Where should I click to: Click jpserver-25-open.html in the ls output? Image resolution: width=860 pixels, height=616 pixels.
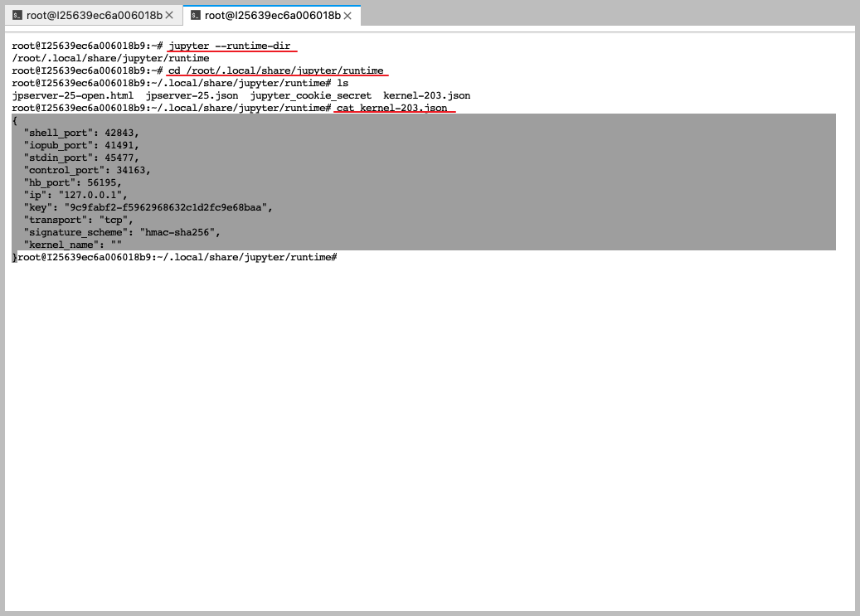click(x=73, y=95)
